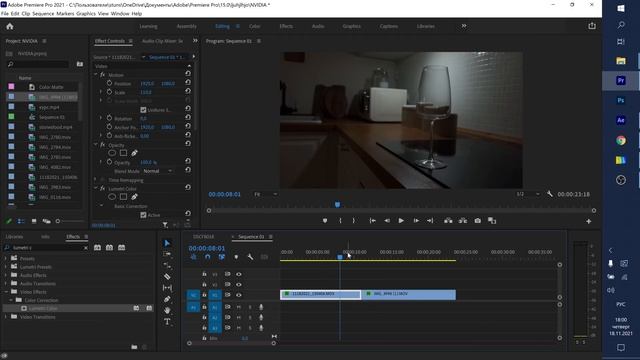Open timeline display settings wrench
Screen dimensions: 640x360
250,257
